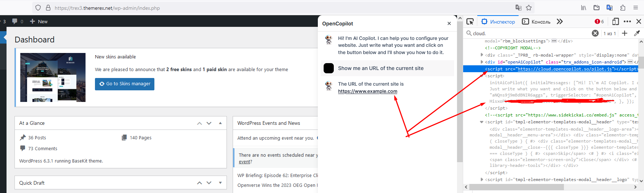Viewport: 644px width, 193px height.
Task: Click the translate page icon in the address bar
Action: click(519, 8)
